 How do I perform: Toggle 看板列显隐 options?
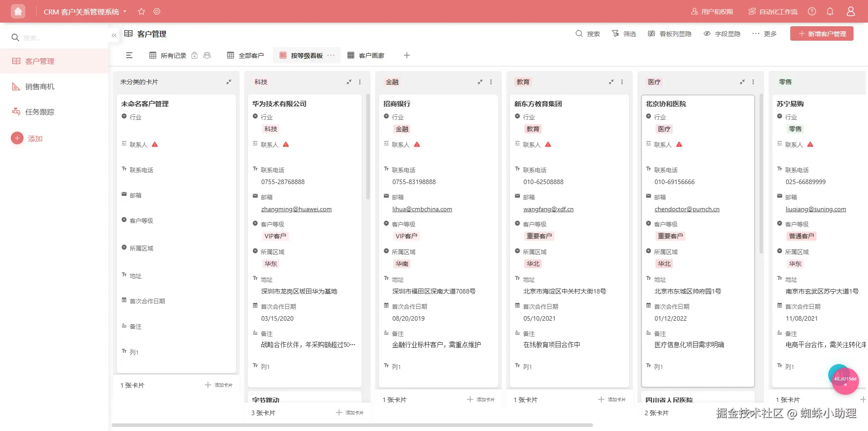tap(670, 34)
